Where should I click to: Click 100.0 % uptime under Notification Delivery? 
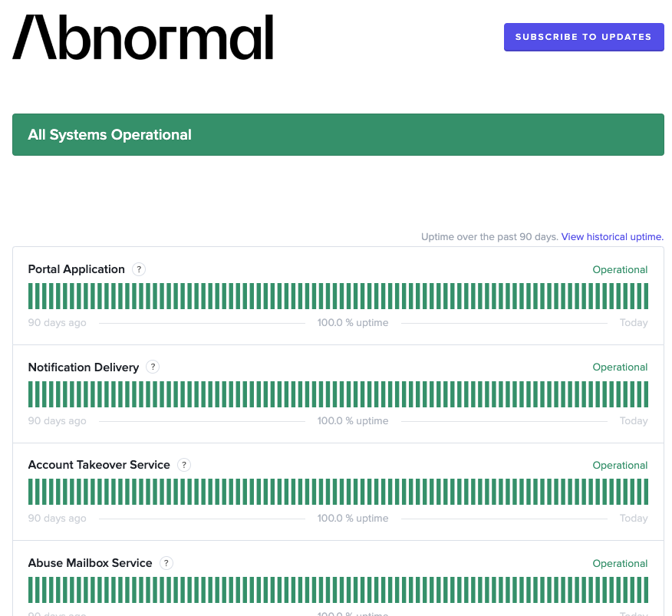tap(353, 421)
